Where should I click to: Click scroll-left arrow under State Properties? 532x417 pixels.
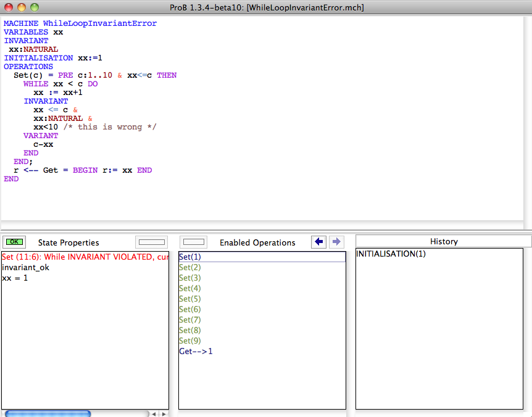pos(154,414)
